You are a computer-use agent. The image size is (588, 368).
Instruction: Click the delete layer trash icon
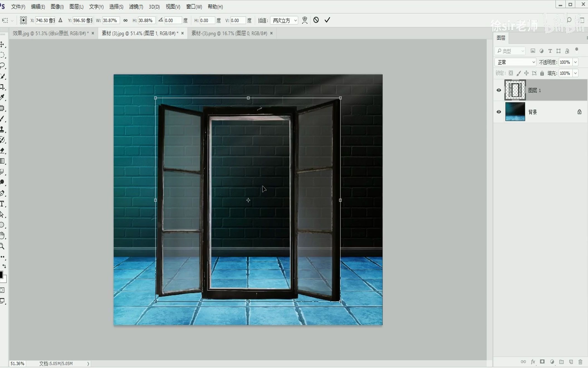pos(580,362)
